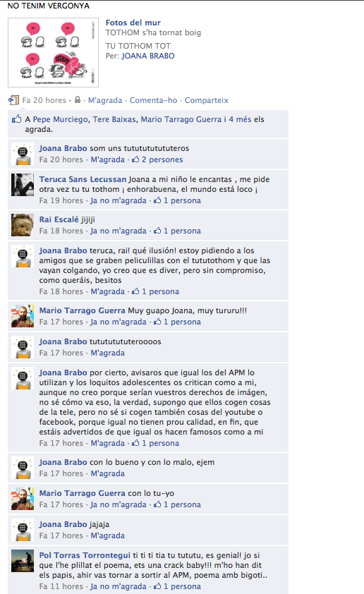364x594 pixels.
Task: Open Pol Torras Torrontegui's avatar photo
Action: point(23,561)
